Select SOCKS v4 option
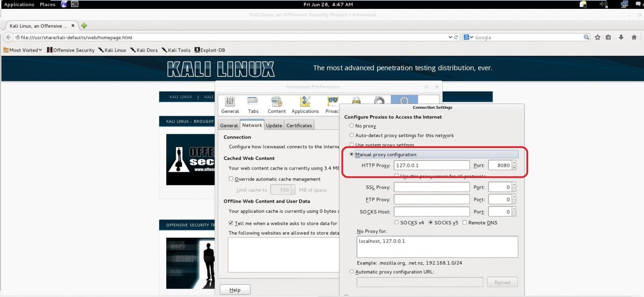Image resolution: width=644 pixels, height=297 pixels. [396, 222]
